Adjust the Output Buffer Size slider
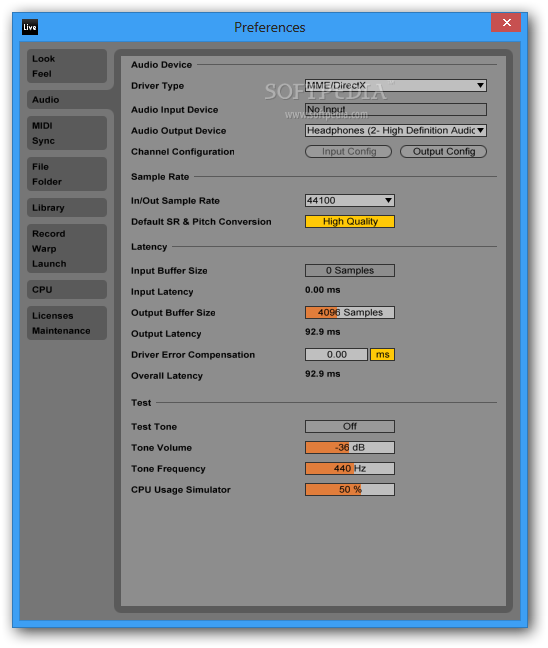 pos(350,312)
